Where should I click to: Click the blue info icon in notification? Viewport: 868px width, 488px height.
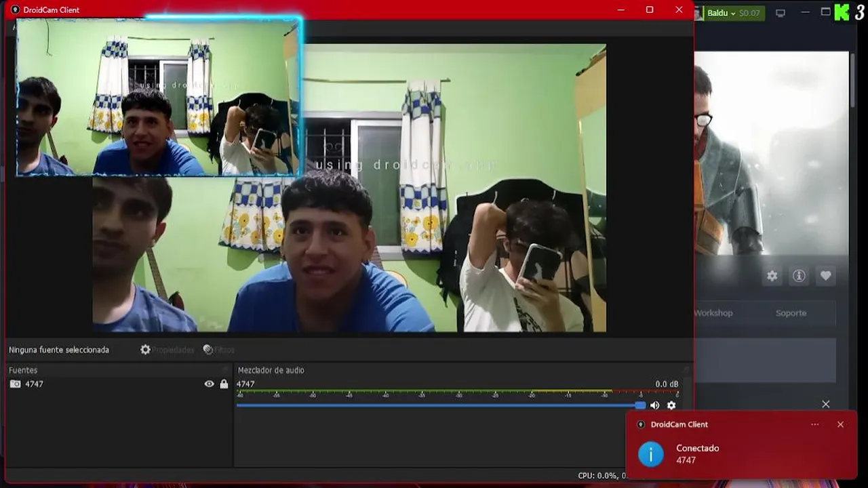[x=651, y=454]
